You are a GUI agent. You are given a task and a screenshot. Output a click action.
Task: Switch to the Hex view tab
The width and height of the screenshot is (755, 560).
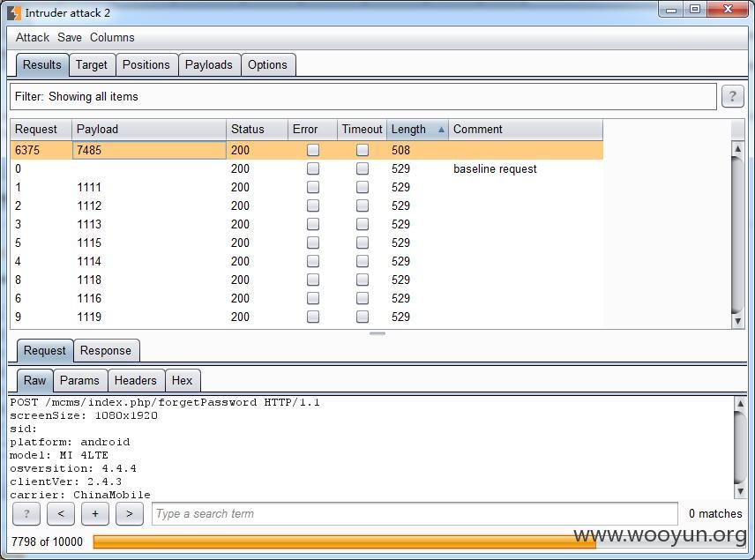pyautogui.click(x=182, y=380)
